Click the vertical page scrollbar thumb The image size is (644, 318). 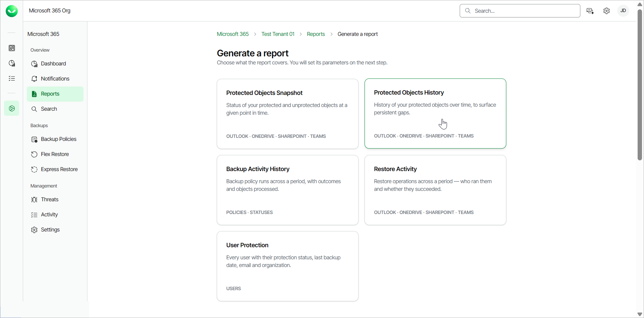pos(640,85)
